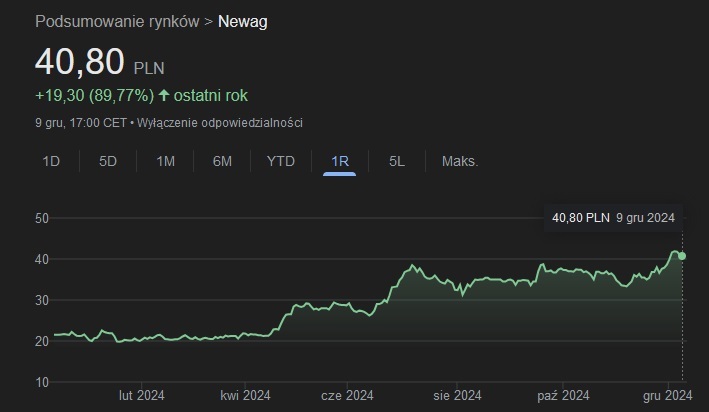Switch chart to 6M range

click(222, 161)
